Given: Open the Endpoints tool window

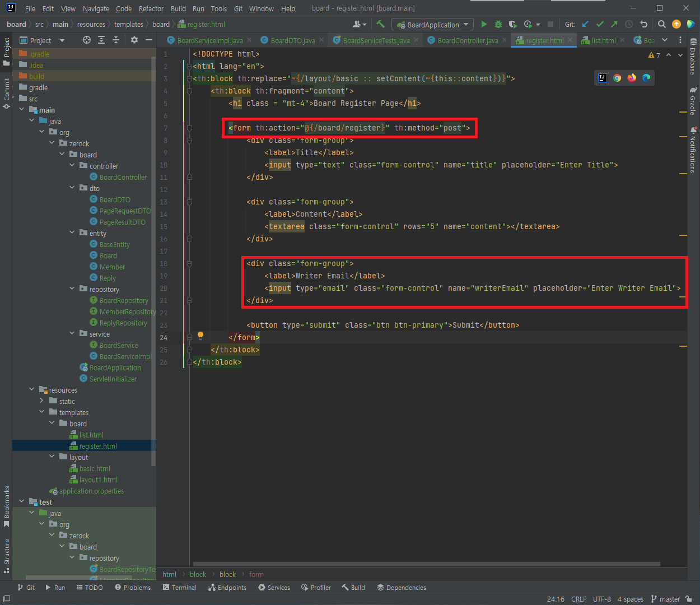Looking at the screenshot, I should pyautogui.click(x=227, y=588).
